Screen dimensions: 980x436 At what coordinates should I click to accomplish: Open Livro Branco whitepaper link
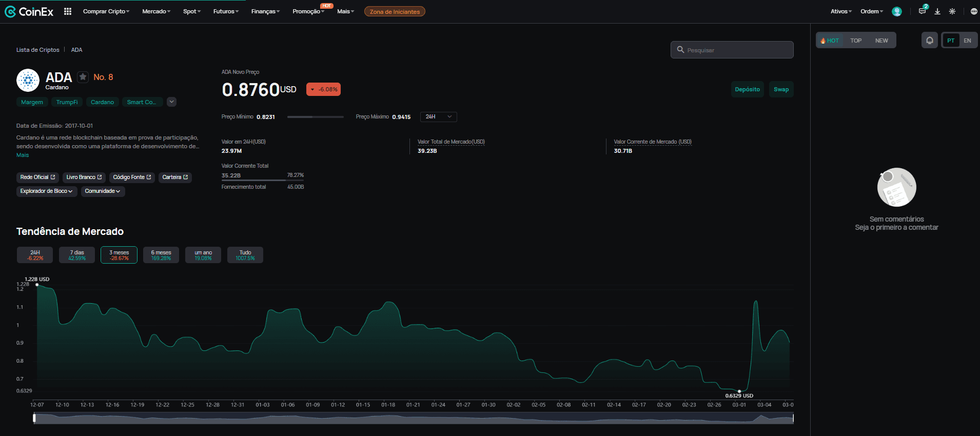pyautogui.click(x=84, y=177)
